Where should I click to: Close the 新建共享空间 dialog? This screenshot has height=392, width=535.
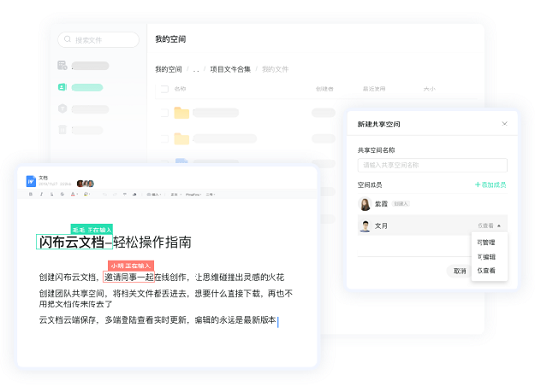point(504,124)
